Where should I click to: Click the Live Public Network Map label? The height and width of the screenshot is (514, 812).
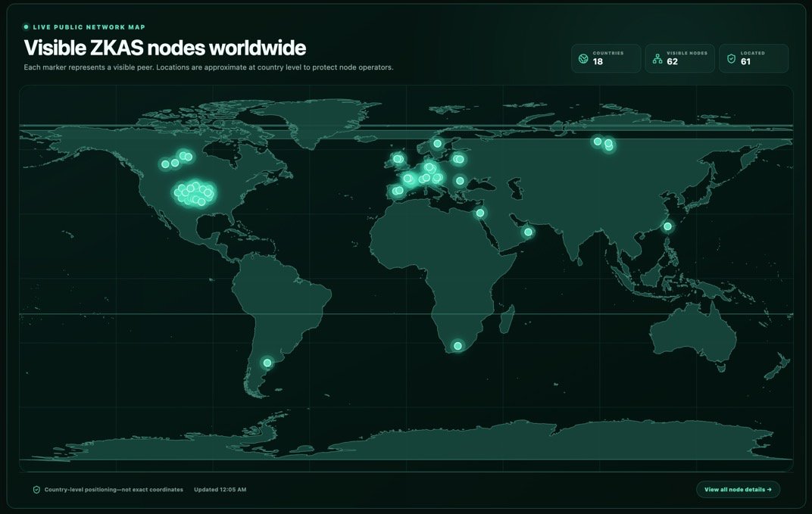(x=89, y=27)
